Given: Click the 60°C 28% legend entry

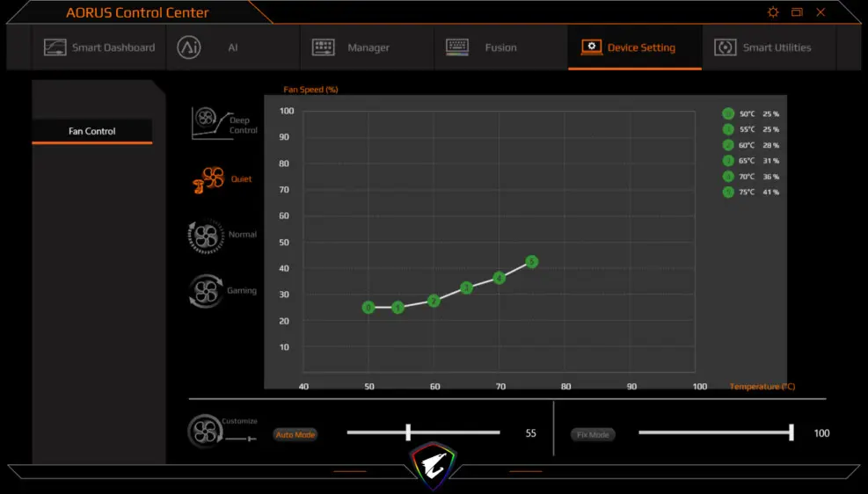Looking at the screenshot, I should pos(751,145).
